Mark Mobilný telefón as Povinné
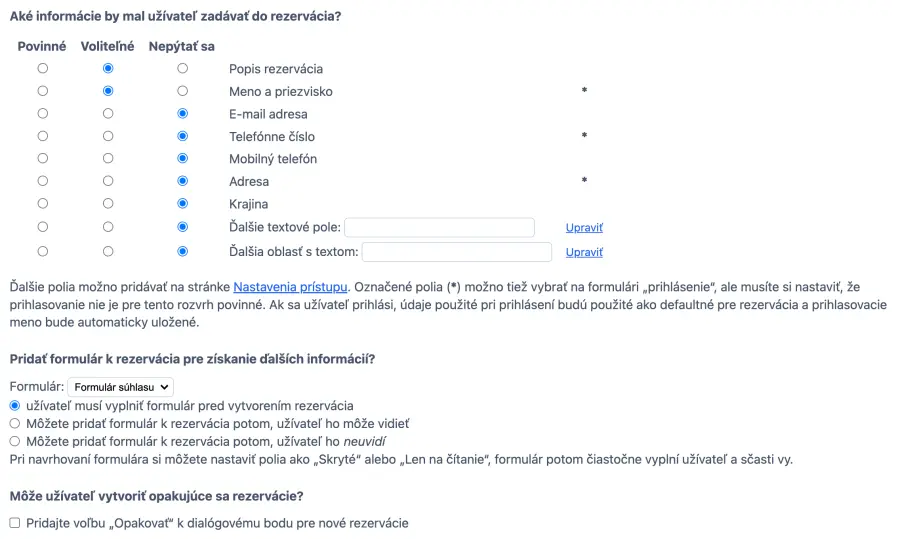The width and height of the screenshot is (900, 539). pyautogui.click(x=42, y=159)
